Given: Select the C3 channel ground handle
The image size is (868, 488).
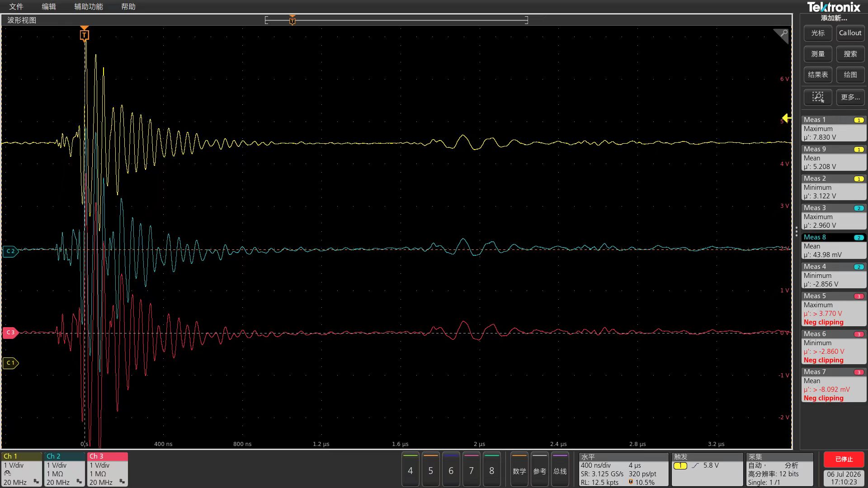Looking at the screenshot, I should coord(10,332).
